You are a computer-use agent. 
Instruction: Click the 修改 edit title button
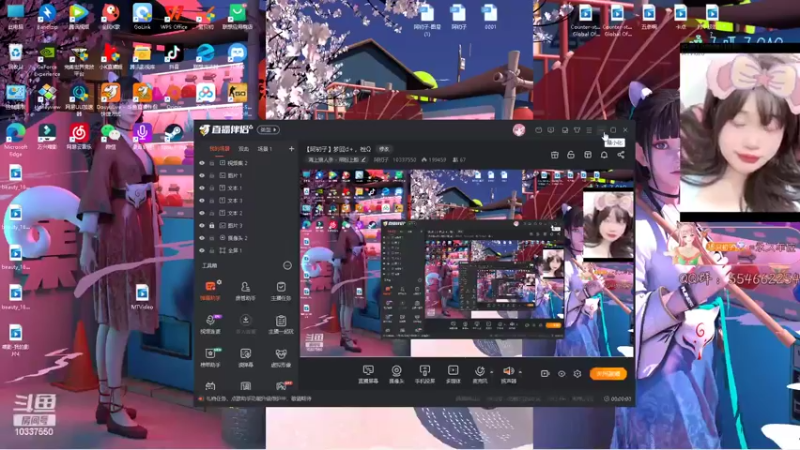coord(384,149)
